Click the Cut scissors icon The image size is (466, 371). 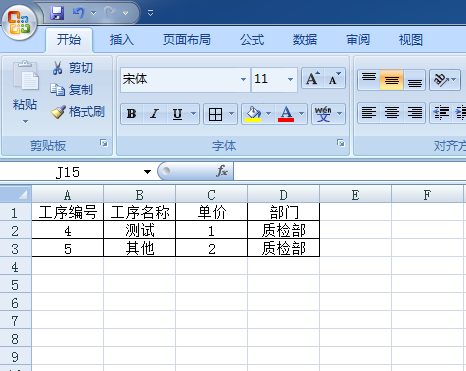(x=57, y=68)
